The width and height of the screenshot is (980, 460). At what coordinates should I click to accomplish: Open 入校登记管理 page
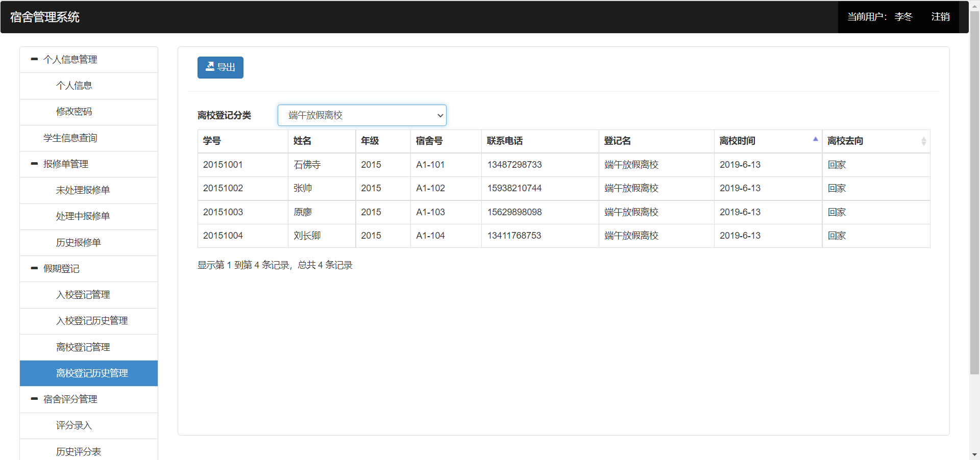coord(89,295)
